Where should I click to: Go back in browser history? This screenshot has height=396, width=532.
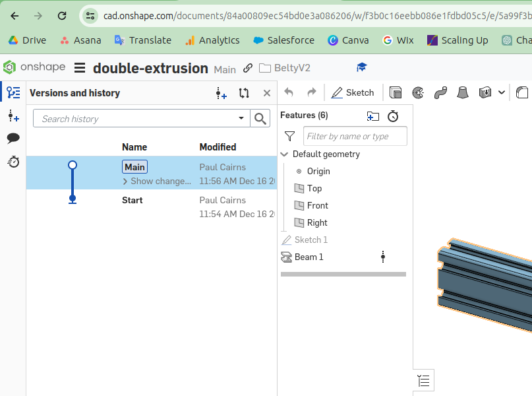(x=15, y=16)
